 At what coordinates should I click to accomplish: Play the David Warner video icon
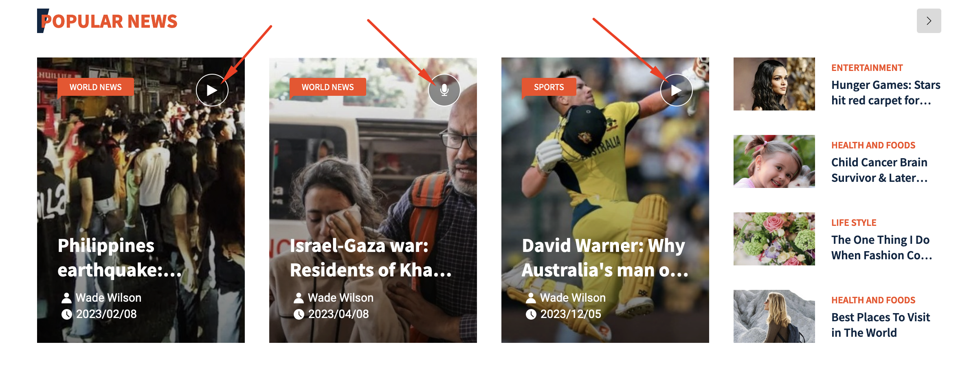click(x=676, y=90)
